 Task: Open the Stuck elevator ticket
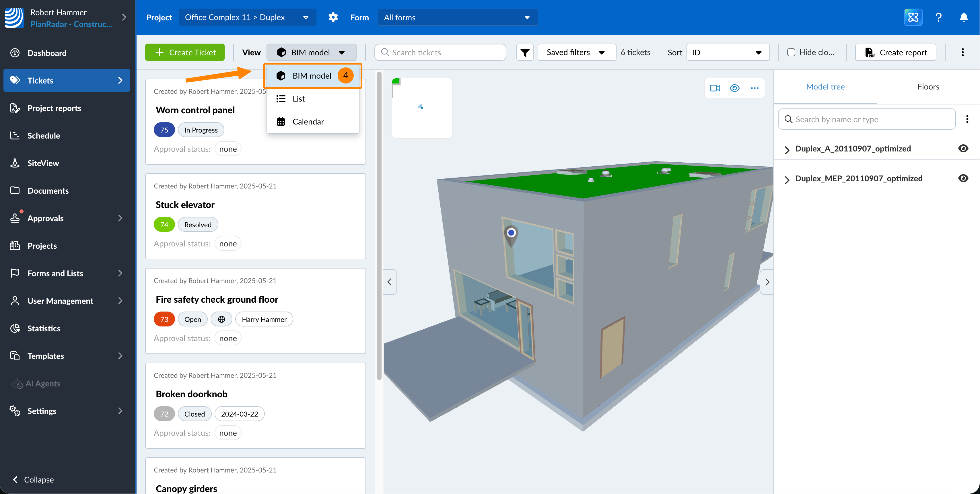185,205
